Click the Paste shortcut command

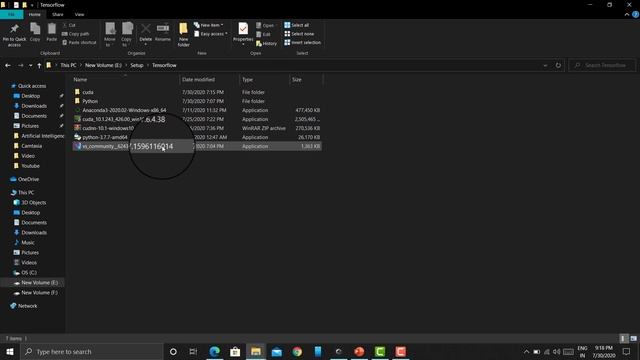[79, 42]
